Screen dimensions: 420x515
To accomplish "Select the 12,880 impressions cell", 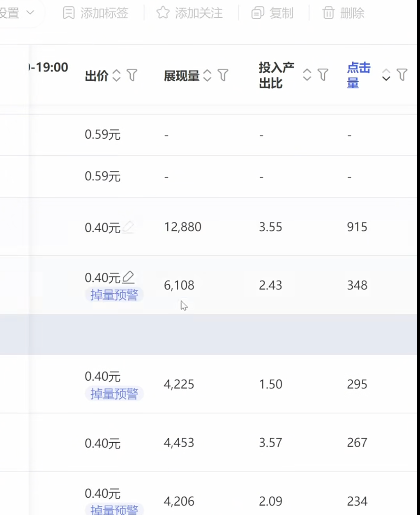I will (x=183, y=227).
